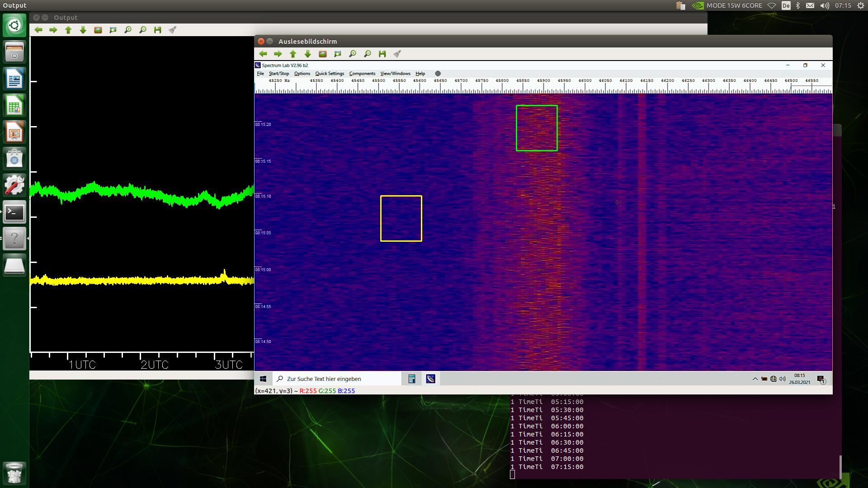Open System Settings from the launcher

[14, 185]
